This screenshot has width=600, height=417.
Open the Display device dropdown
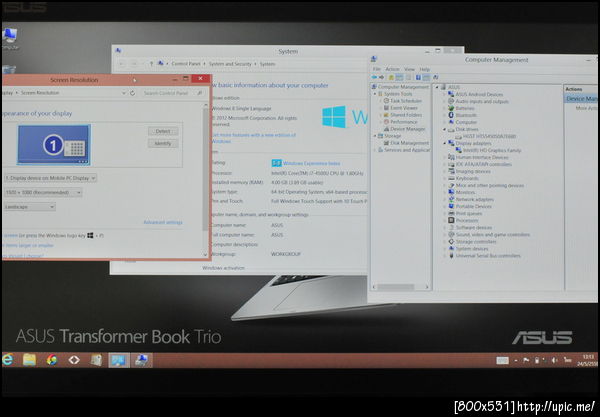click(50, 178)
